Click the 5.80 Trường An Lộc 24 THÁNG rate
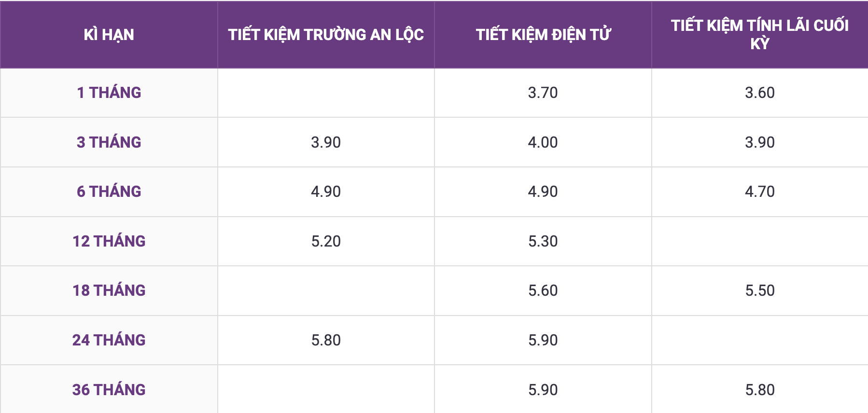 [x=326, y=340]
